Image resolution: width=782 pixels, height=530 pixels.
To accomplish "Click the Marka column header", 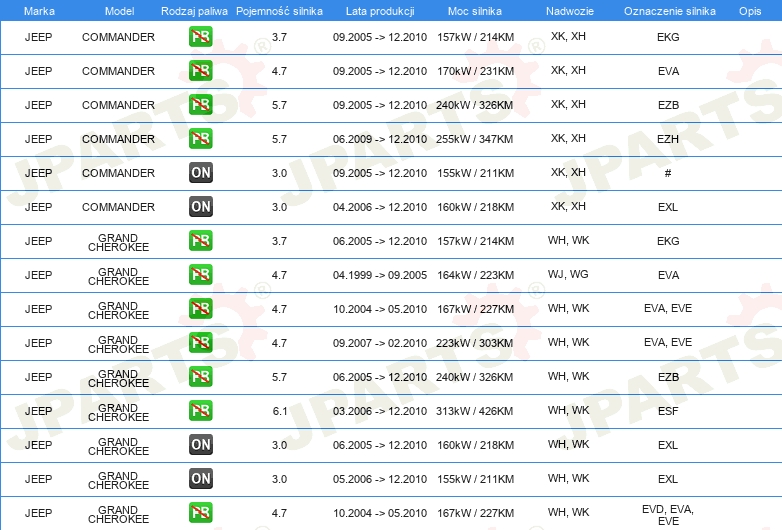I will (39, 11).
